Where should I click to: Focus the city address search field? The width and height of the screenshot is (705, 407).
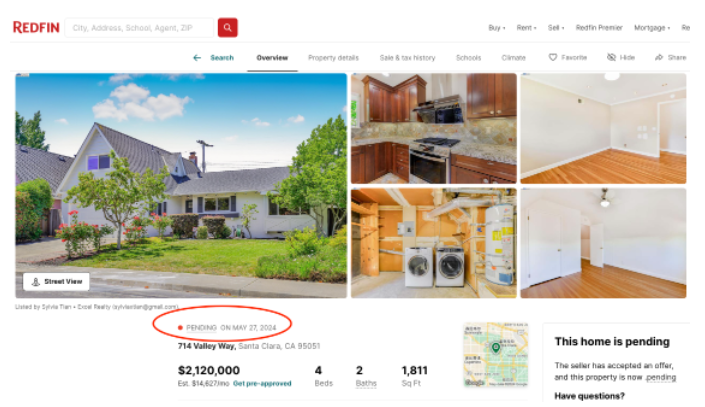[x=139, y=28]
